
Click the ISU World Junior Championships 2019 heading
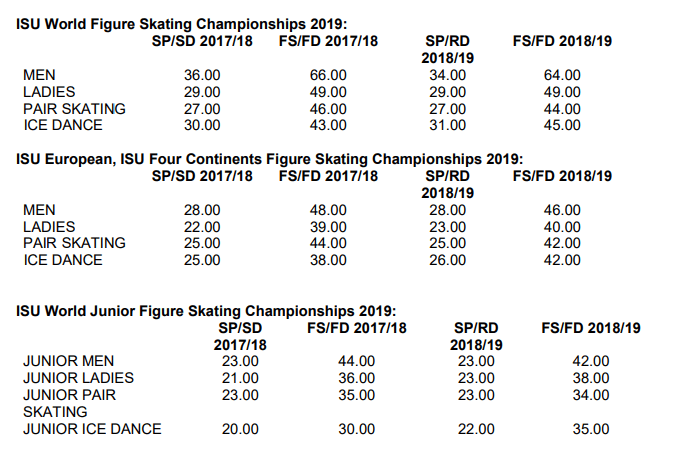coord(206,310)
